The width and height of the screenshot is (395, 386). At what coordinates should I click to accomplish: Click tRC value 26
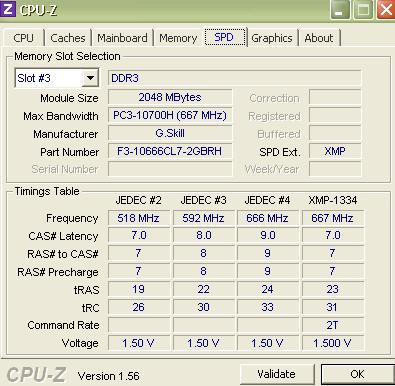[139, 307]
